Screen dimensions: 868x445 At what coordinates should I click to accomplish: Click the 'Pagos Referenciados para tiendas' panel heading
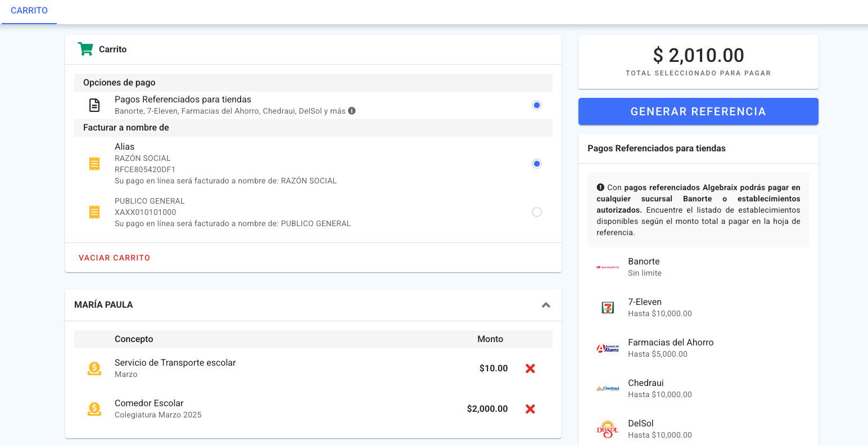click(657, 149)
